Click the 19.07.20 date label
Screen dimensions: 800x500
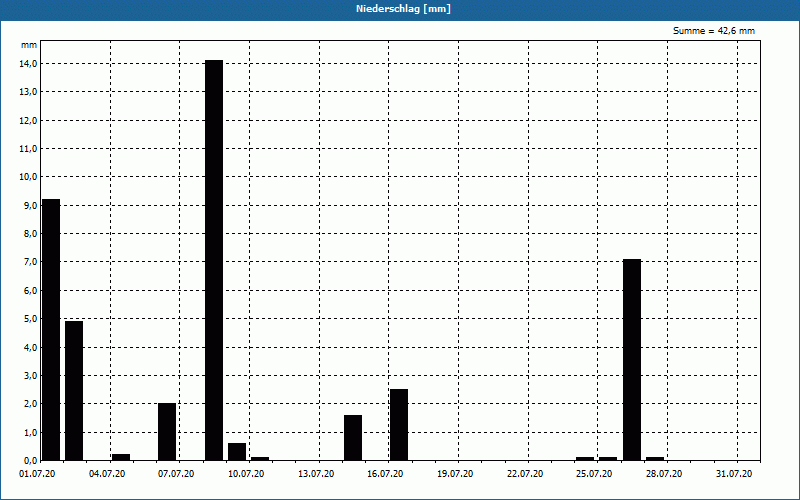(455, 474)
